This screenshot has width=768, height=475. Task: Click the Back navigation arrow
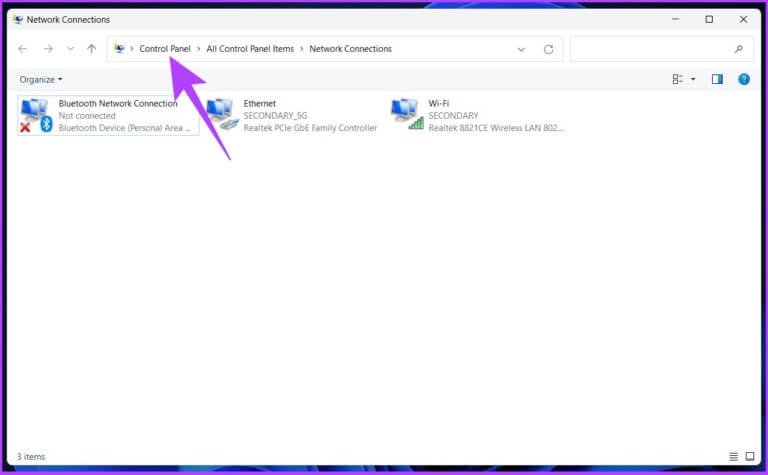(23, 48)
